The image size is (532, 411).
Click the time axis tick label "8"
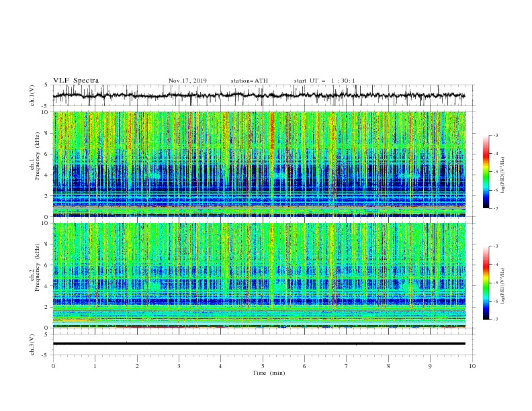[x=388, y=366]
